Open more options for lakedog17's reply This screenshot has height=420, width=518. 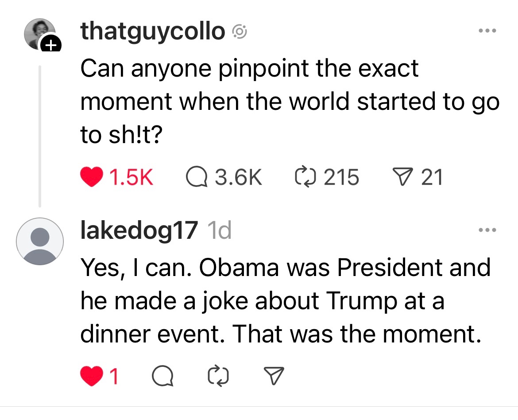[x=487, y=230]
